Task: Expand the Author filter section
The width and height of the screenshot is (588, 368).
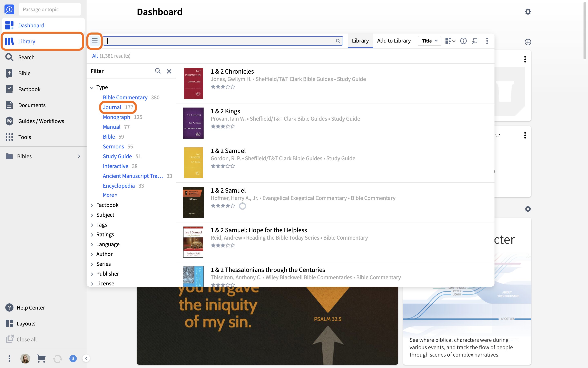Action: [x=92, y=254]
